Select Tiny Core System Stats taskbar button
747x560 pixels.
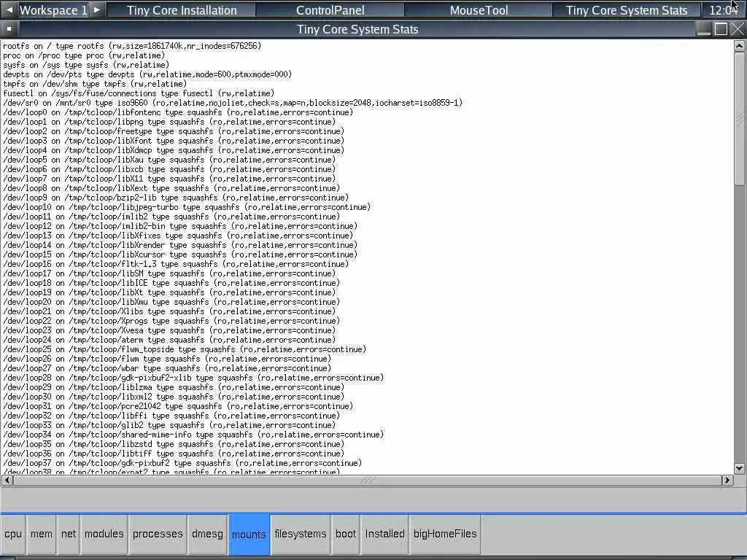pos(627,10)
